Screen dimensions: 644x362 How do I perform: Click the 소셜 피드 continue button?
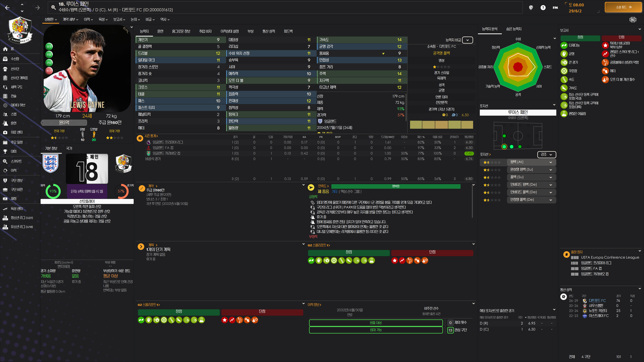[624, 7]
